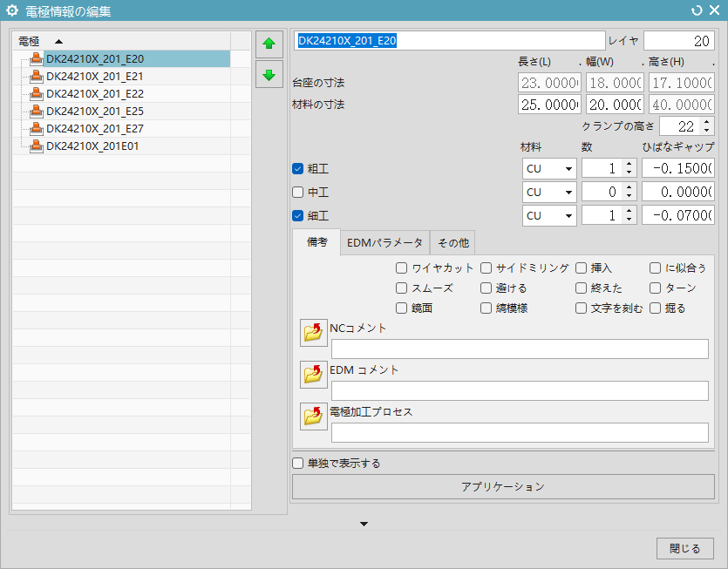The height and width of the screenshot is (569, 728).
Task: Switch to the その他 tab
Action: point(453,242)
